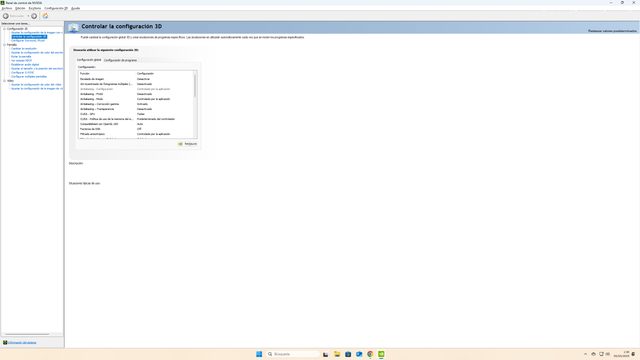
Task: Click NVIDIA Control Panel taskbar icon
Action: (x=381, y=354)
